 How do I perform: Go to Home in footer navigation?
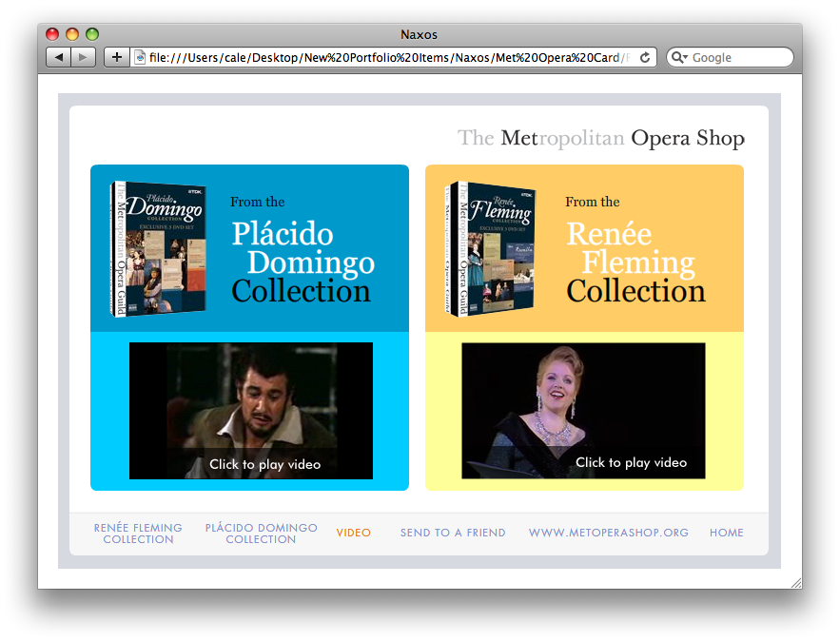pos(726,533)
